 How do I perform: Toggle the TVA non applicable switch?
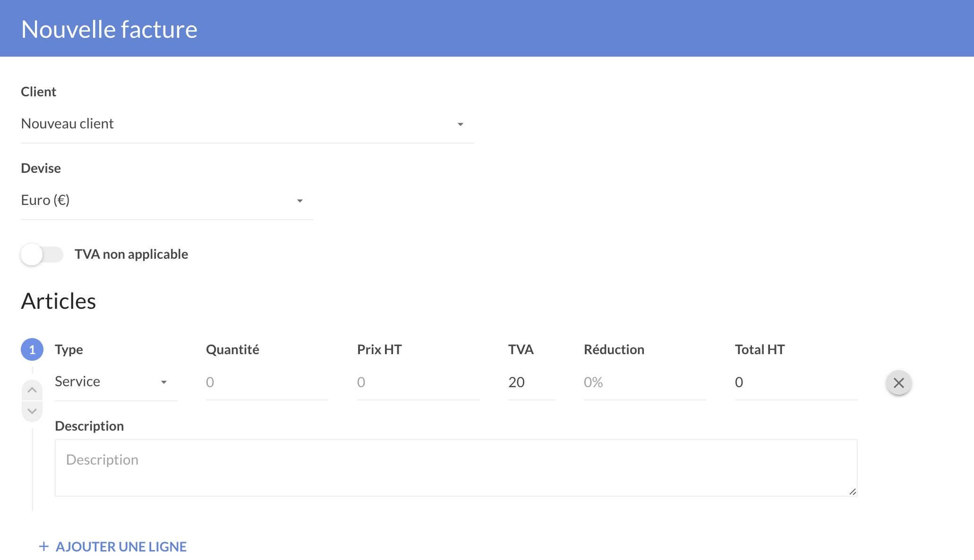[x=42, y=254]
